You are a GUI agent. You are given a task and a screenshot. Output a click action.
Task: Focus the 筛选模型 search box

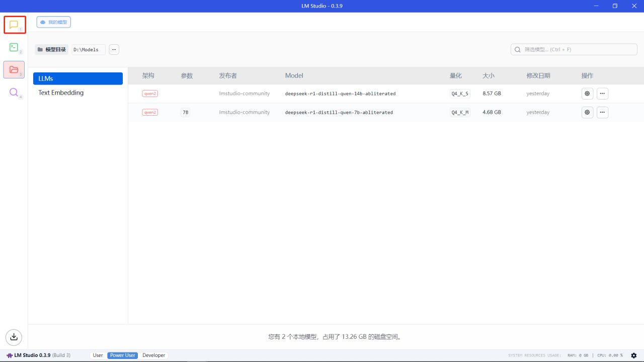[574, 49]
